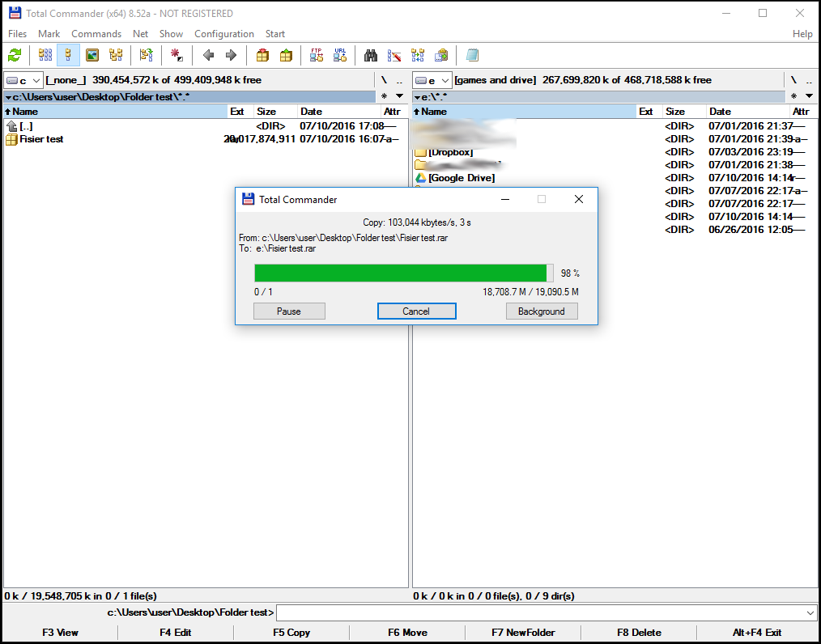This screenshot has height=644, width=821.
Task: Open the Notepad icon in the toolbar
Action: point(472,55)
